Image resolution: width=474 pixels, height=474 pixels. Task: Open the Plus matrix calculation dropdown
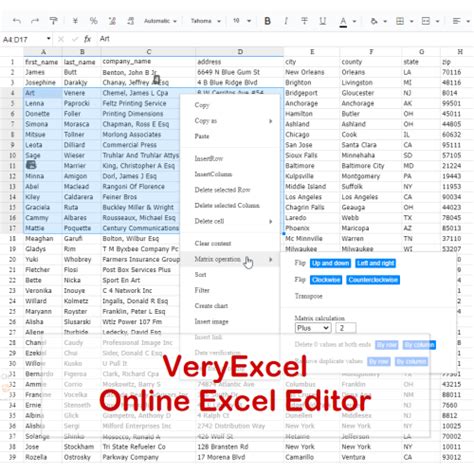click(313, 328)
